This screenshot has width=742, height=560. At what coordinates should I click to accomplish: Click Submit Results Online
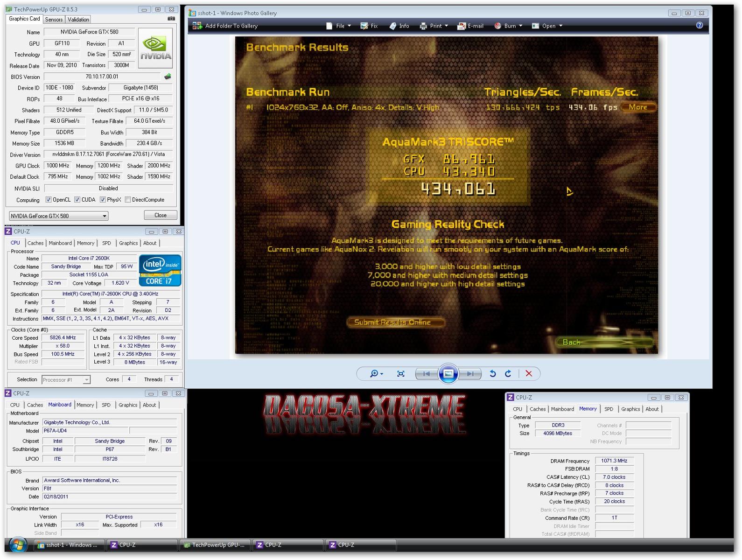point(395,322)
